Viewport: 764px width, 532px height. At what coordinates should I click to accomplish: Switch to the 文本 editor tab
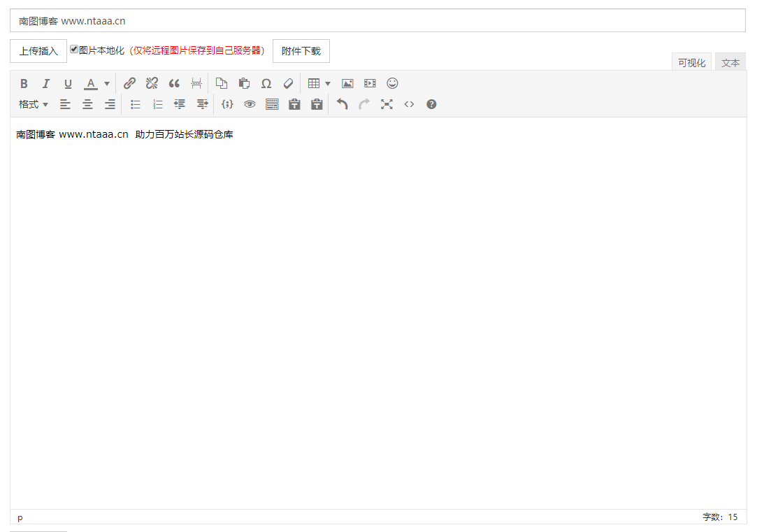pos(730,62)
